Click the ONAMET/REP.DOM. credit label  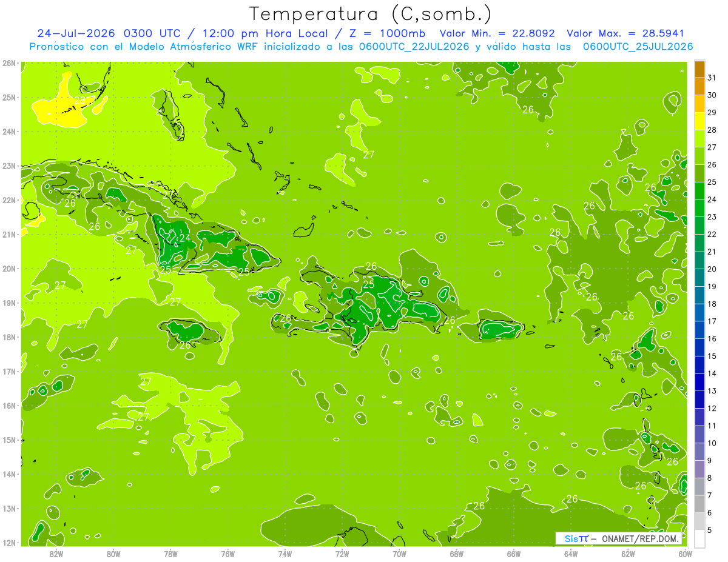tap(641, 538)
